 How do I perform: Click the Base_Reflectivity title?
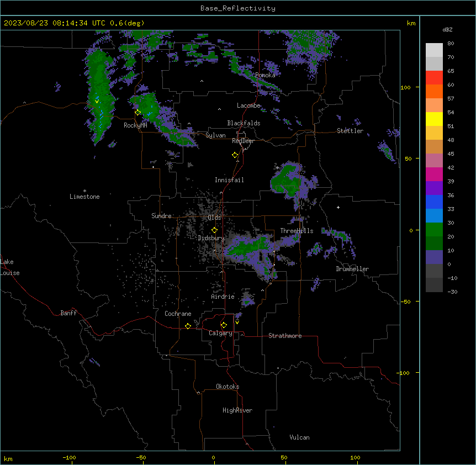(238, 8)
